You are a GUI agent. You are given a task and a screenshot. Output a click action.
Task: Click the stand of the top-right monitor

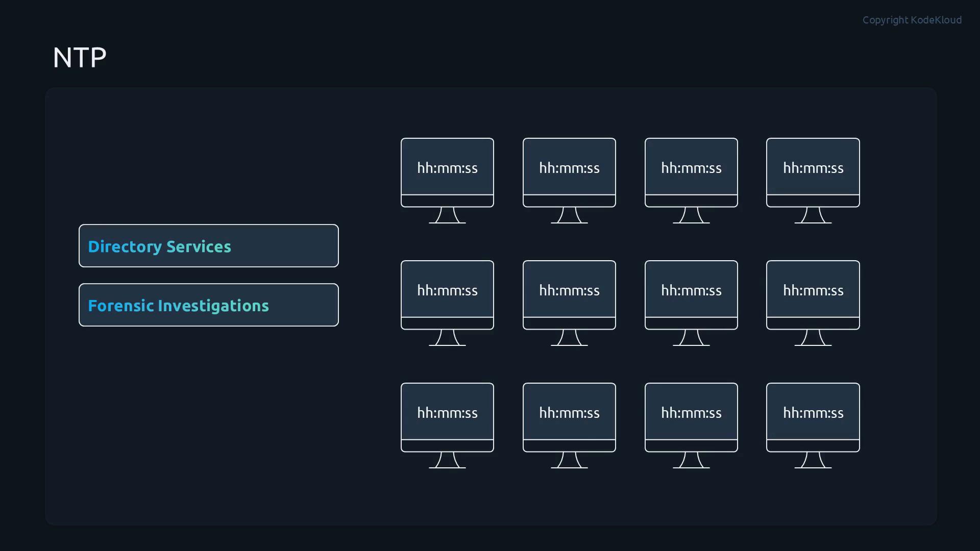[813, 215]
